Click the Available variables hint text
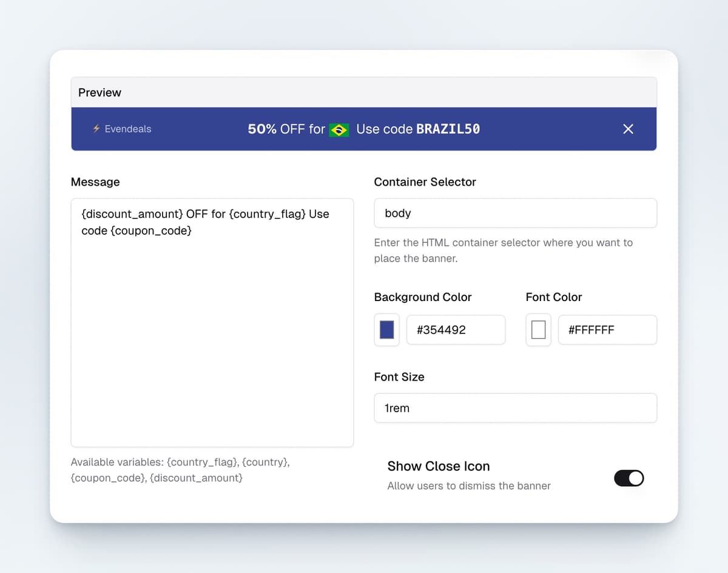This screenshot has height=573, width=728. click(180, 470)
